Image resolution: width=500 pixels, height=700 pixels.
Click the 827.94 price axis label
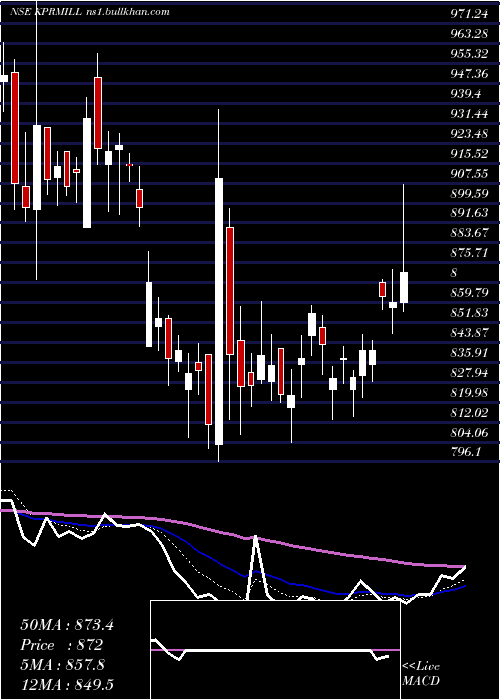[x=469, y=372]
